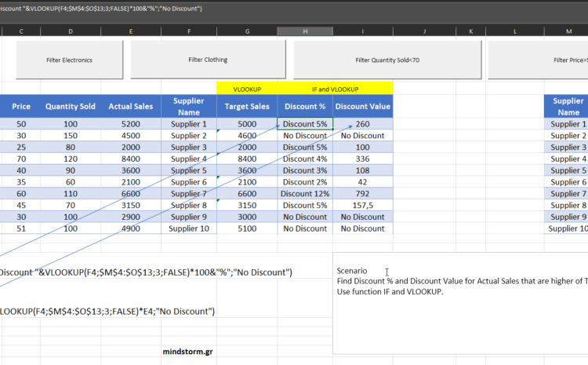
Task: Select the active cell Discount 5% in Supplier 1 row
Action: tap(305, 124)
